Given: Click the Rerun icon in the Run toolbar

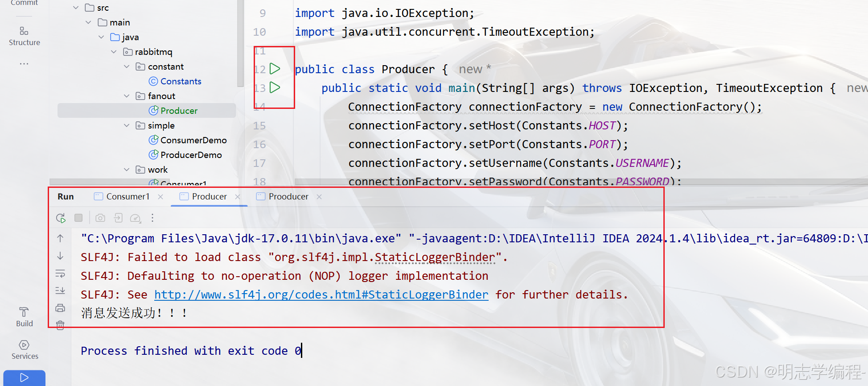Looking at the screenshot, I should (x=61, y=218).
